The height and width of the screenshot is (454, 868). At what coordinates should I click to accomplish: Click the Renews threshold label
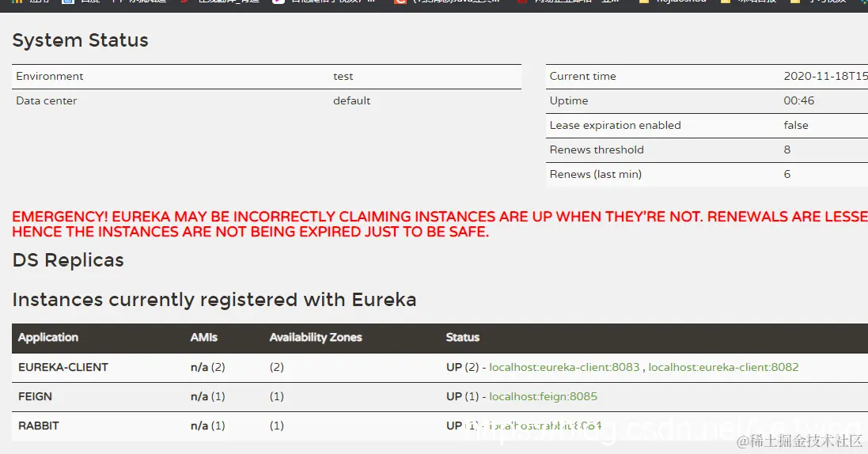tap(597, 149)
